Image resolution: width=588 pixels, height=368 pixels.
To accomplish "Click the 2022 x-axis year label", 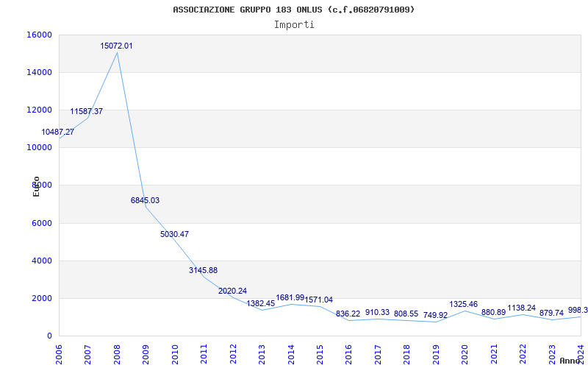I will click(523, 354).
